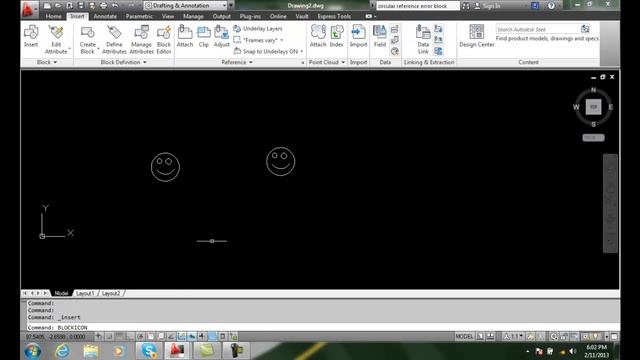Open Underlay Layers
Image resolution: width=640 pixels, height=360 pixels.
coord(258,29)
